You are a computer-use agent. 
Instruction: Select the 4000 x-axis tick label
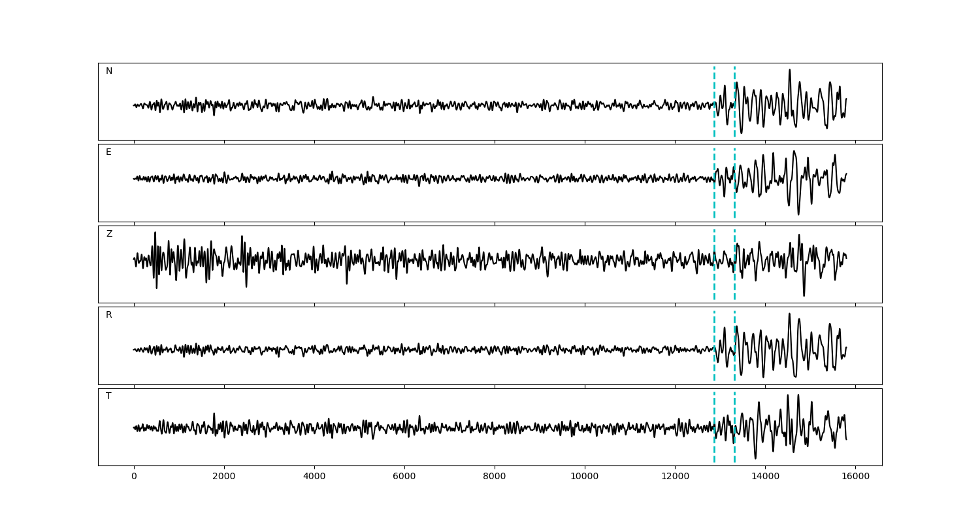point(314,477)
